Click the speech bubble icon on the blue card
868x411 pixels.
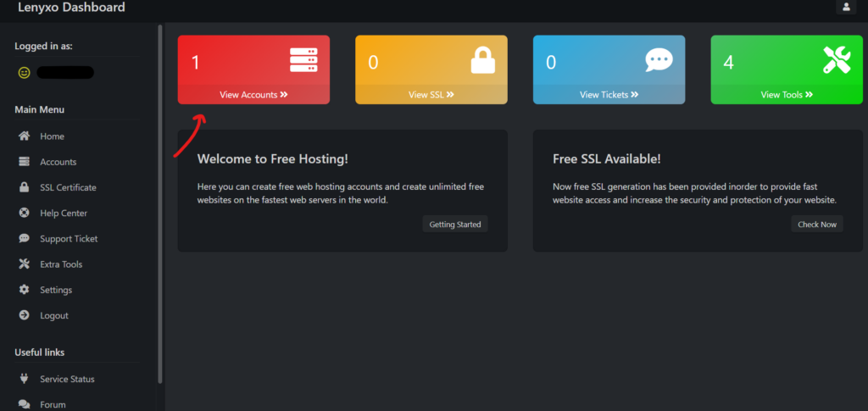(x=659, y=60)
